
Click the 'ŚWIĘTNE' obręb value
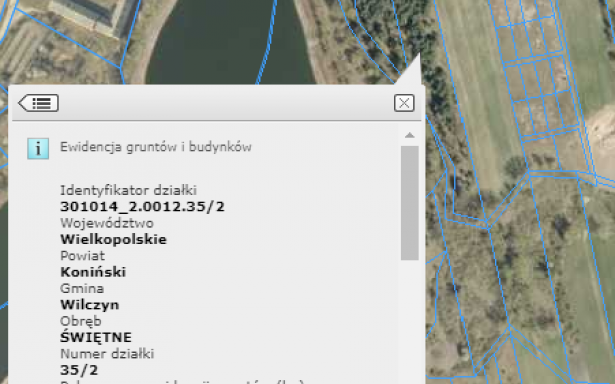[96, 337]
